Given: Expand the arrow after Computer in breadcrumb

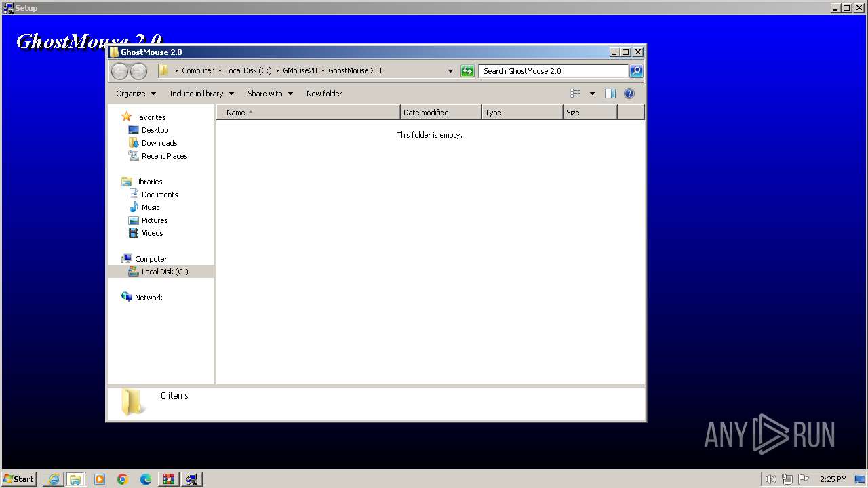Looking at the screenshot, I should (220, 70).
